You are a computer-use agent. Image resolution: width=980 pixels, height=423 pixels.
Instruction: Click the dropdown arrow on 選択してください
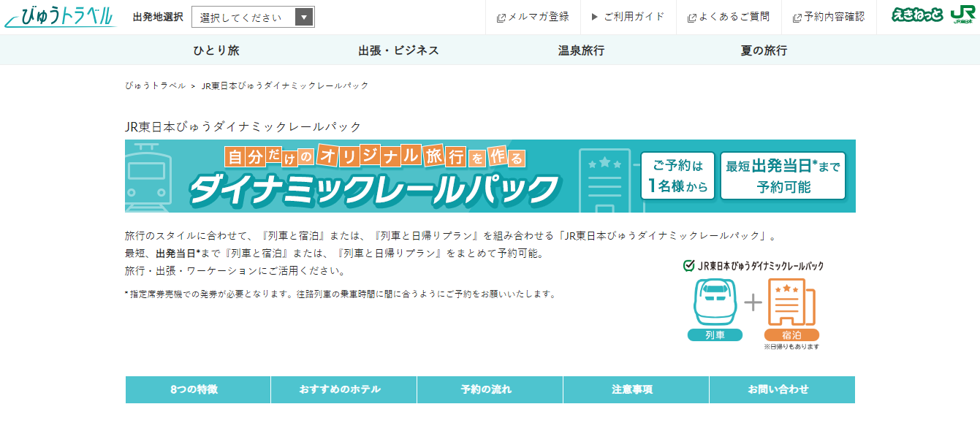(304, 18)
